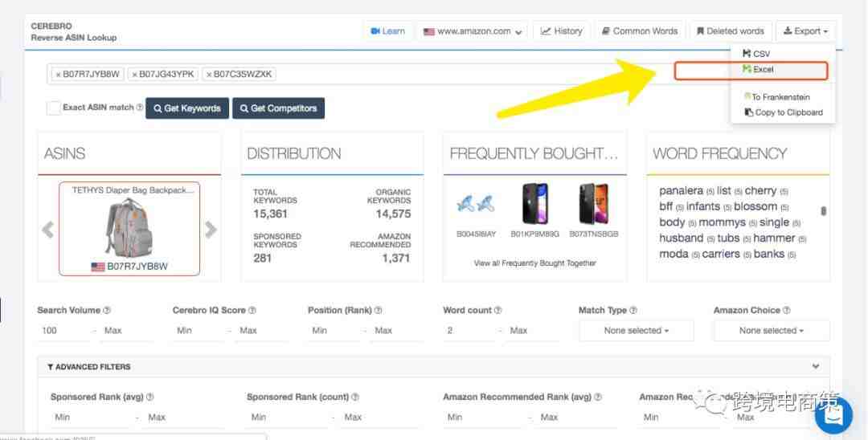This screenshot has width=868, height=440.
Task: Go to previous ASIN with left arrow
Action: point(48,230)
